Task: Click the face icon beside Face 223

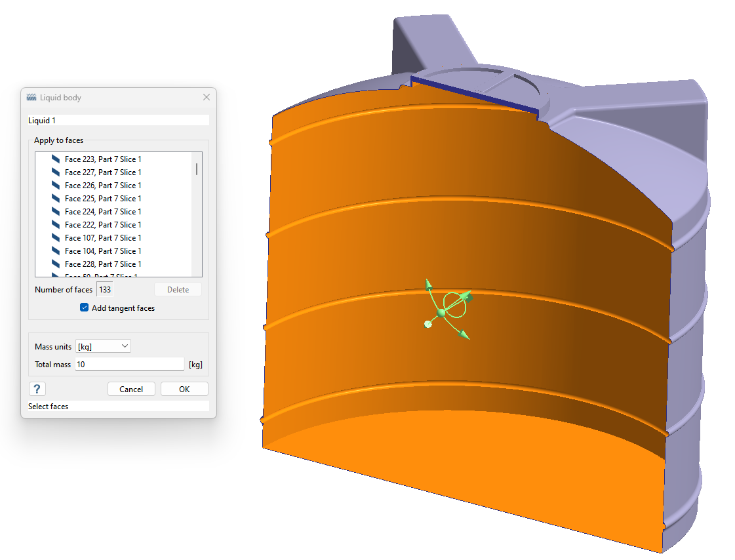Action: pos(56,159)
